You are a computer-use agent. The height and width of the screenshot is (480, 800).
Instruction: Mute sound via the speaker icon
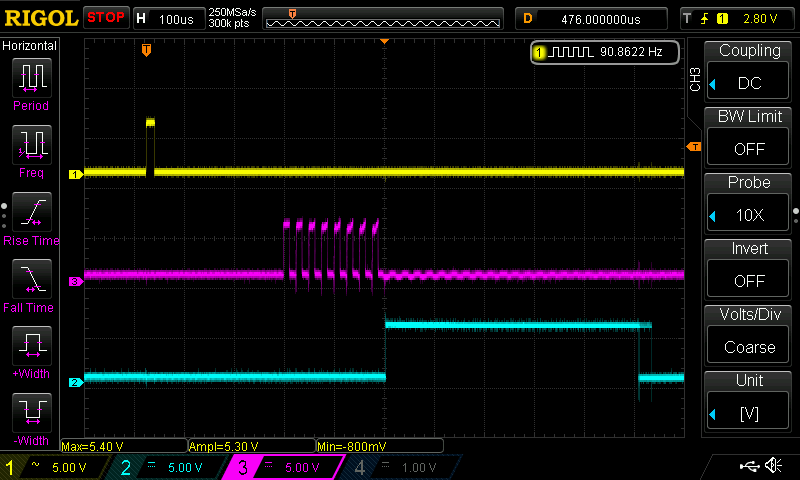(x=773, y=466)
